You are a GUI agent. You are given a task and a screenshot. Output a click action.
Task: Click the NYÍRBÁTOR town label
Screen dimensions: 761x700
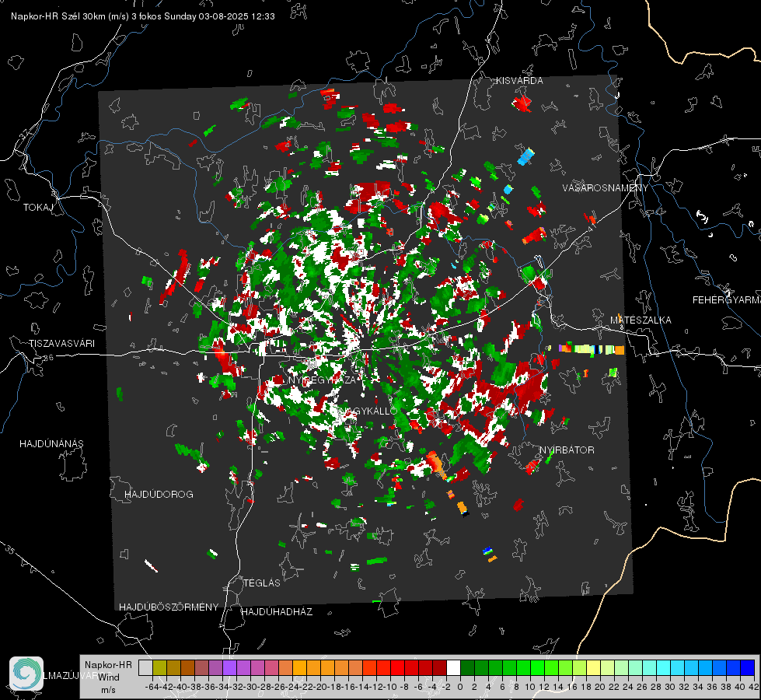(567, 450)
